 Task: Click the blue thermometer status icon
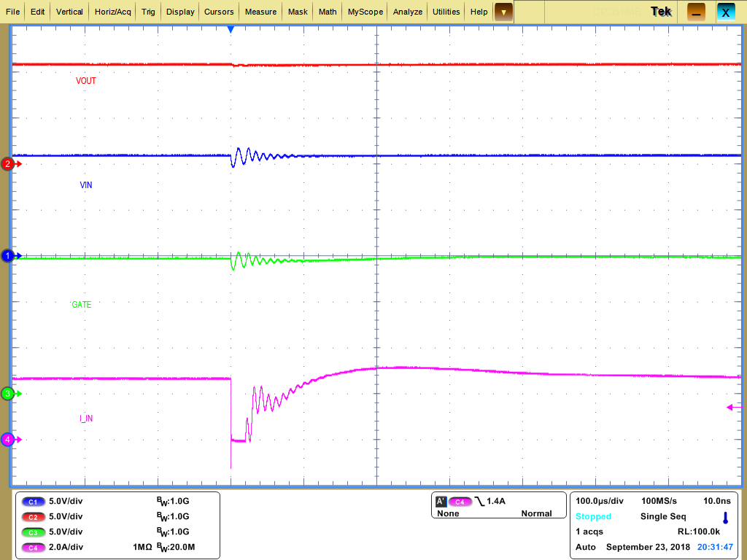[x=726, y=518]
